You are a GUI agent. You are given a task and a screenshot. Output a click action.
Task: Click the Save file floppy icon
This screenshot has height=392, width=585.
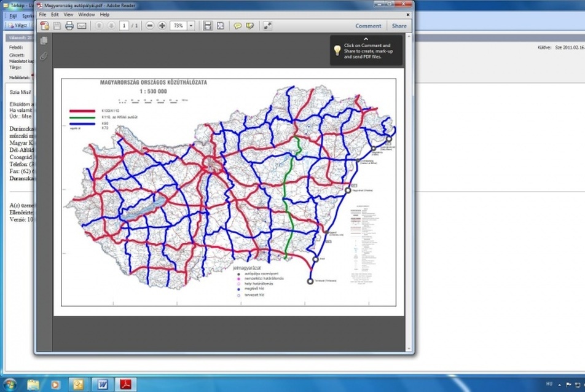click(x=57, y=26)
